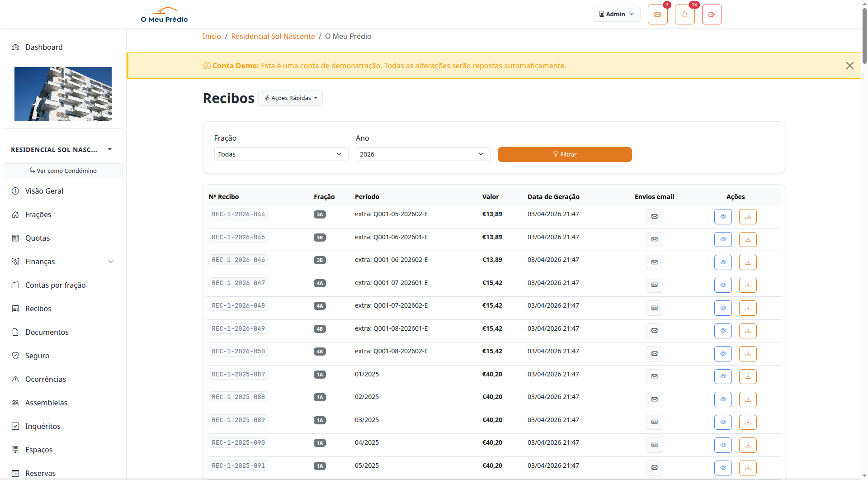The width and height of the screenshot is (868, 480).
Task: Send email for receipt REC-1-2025-090
Action: pyautogui.click(x=654, y=445)
